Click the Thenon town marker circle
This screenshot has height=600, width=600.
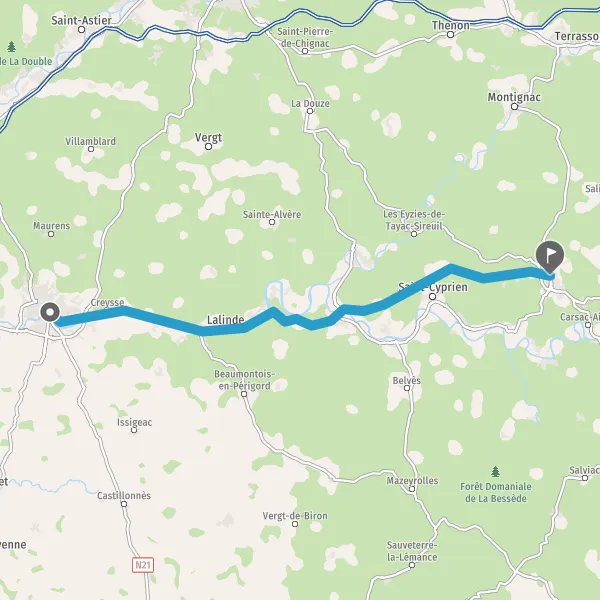pos(451,35)
